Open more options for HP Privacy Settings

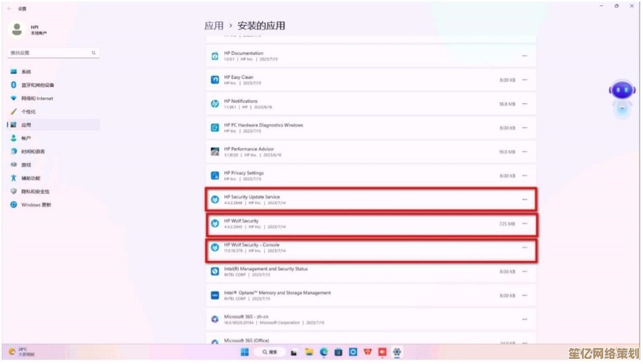coord(524,176)
